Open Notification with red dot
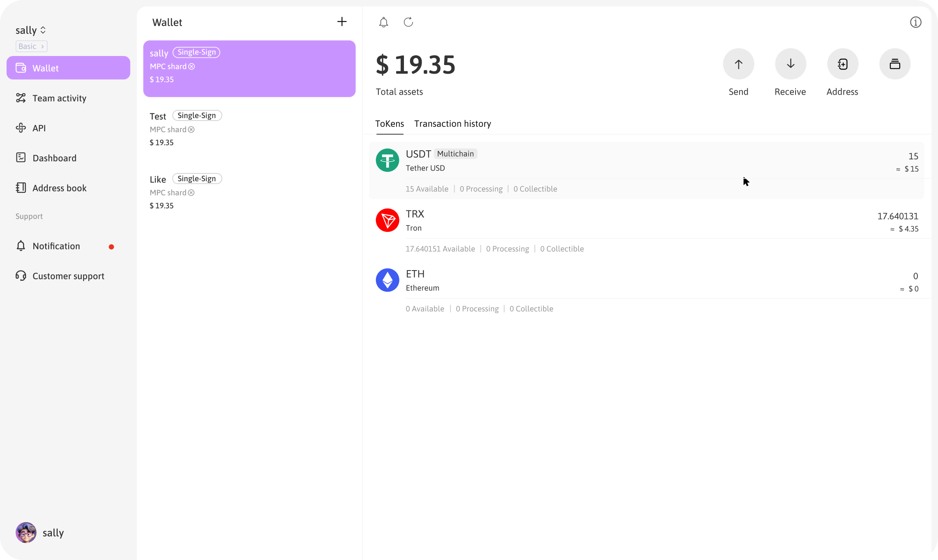This screenshot has height=560, width=938. [56, 246]
